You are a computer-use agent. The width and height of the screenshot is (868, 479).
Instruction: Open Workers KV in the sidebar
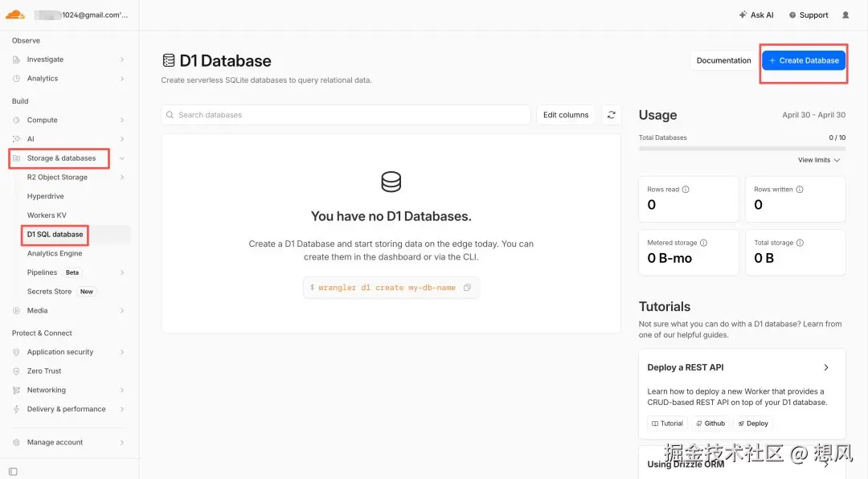click(47, 215)
